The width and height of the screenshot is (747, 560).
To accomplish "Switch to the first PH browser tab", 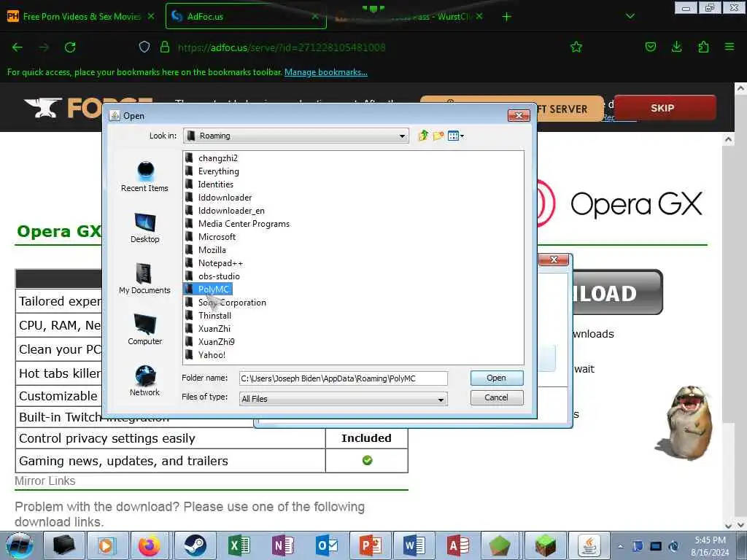I will (x=80, y=17).
